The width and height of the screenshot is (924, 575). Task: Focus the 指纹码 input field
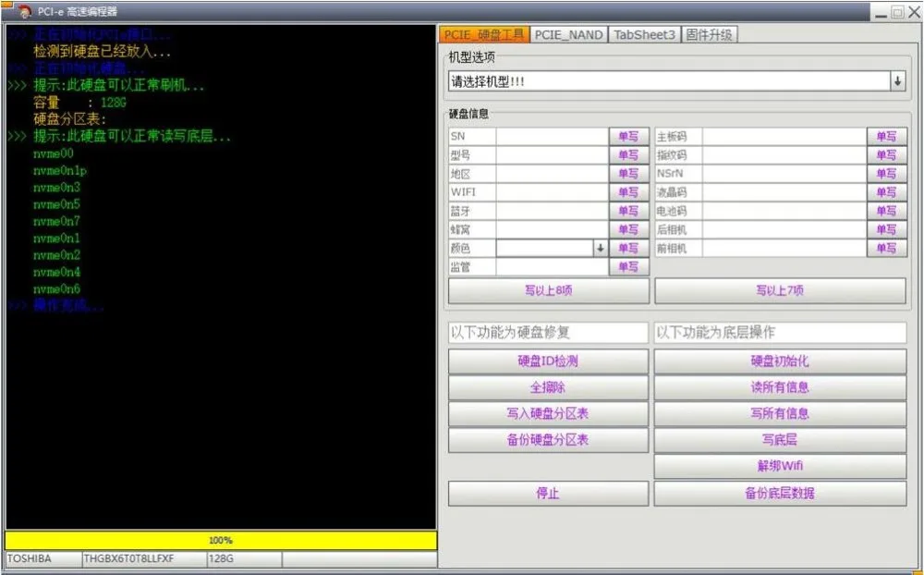[x=784, y=155]
